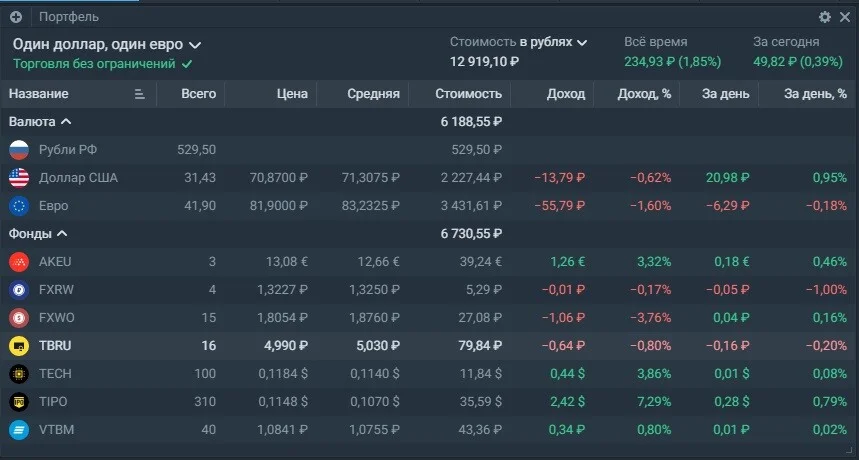Click the AKEU fund icon
The width and height of the screenshot is (859, 460).
[x=19, y=262]
